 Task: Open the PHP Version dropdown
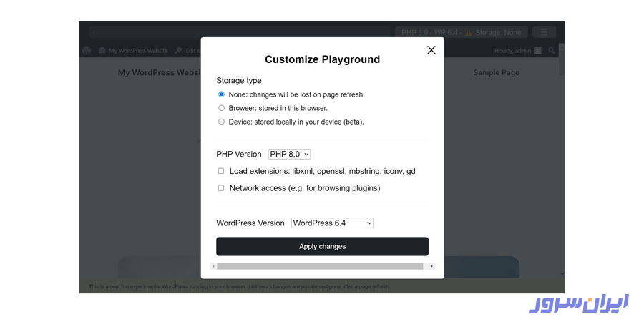289,154
